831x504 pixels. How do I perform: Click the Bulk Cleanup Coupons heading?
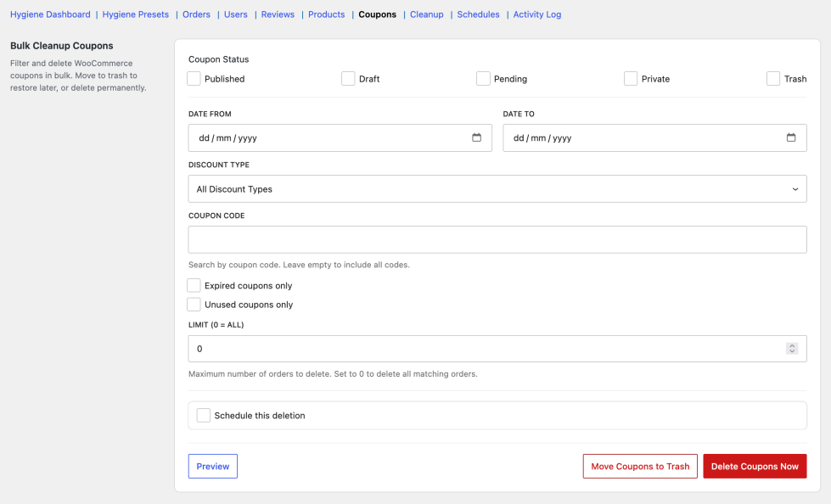click(x=61, y=46)
